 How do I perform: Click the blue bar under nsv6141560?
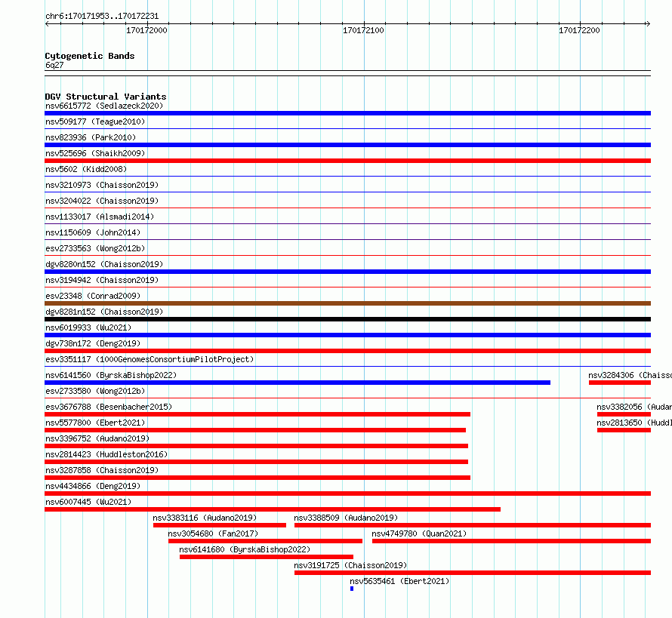click(x=297, y=383)
